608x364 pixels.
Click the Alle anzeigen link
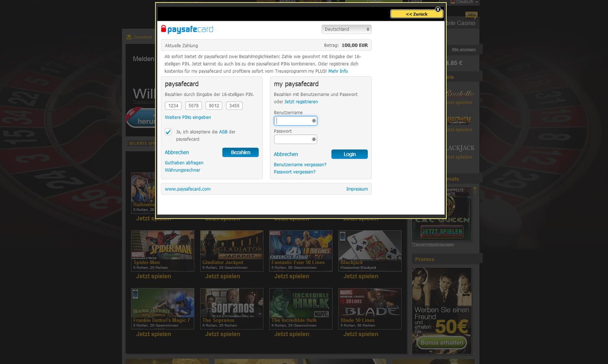pos(464,49)
